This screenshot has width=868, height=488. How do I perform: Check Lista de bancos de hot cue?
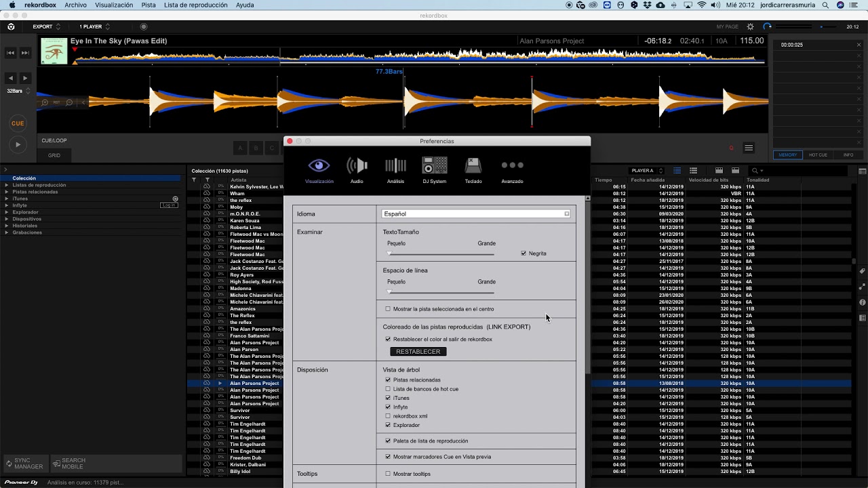[388, 389]
